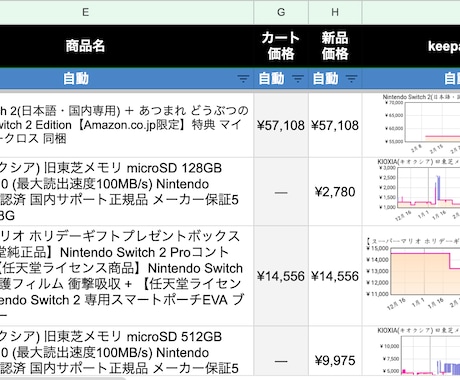Click the 新品価格 header cell

coord(335,46)
